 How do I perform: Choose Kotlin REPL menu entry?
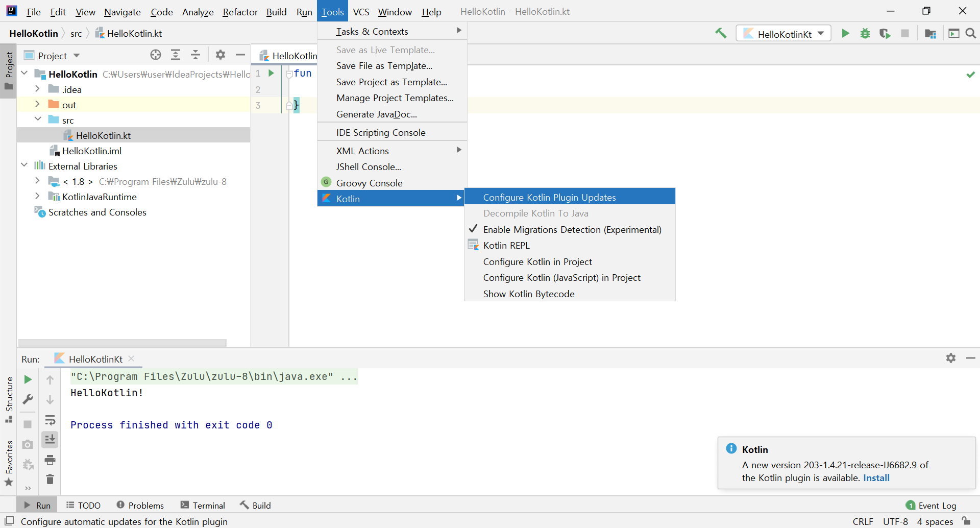tap(570, 245)
